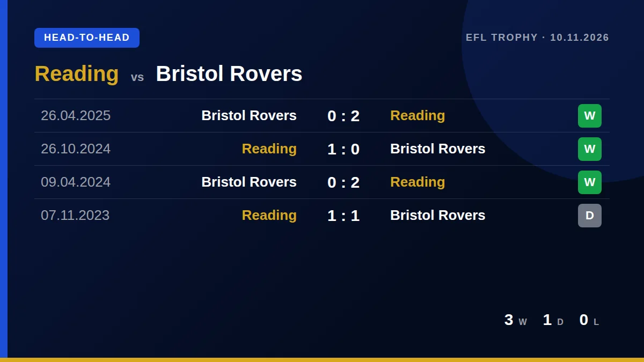
Task: Click the HEAD-TO-HEAD badge
Action: point(87,38)
